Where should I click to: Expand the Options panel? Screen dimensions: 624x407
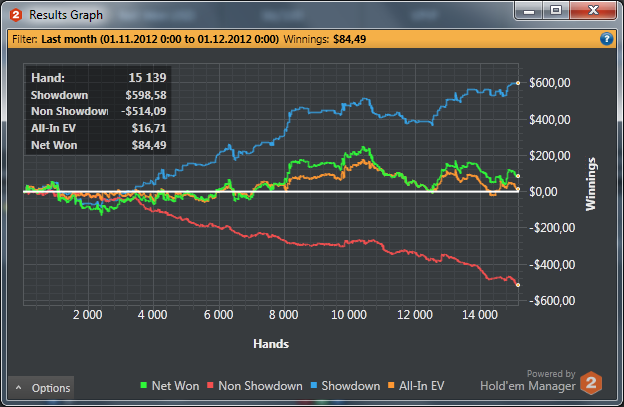(x=41, y=388)
